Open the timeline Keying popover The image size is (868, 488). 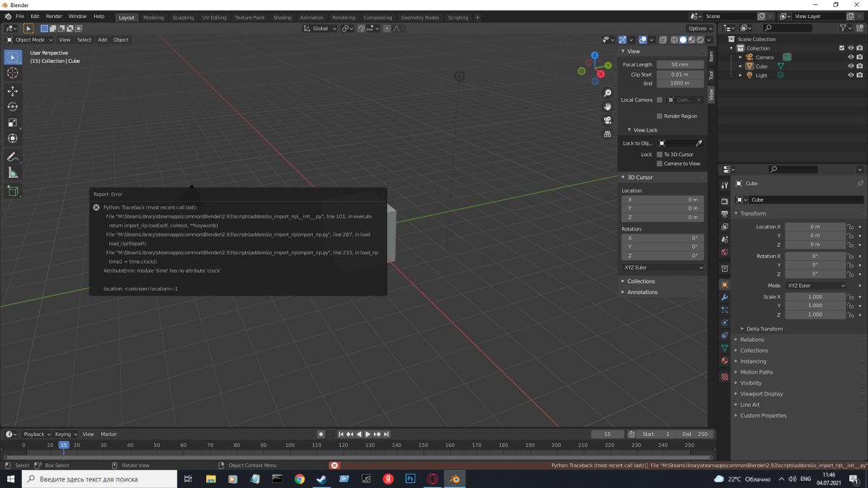[x=65, y=434]
